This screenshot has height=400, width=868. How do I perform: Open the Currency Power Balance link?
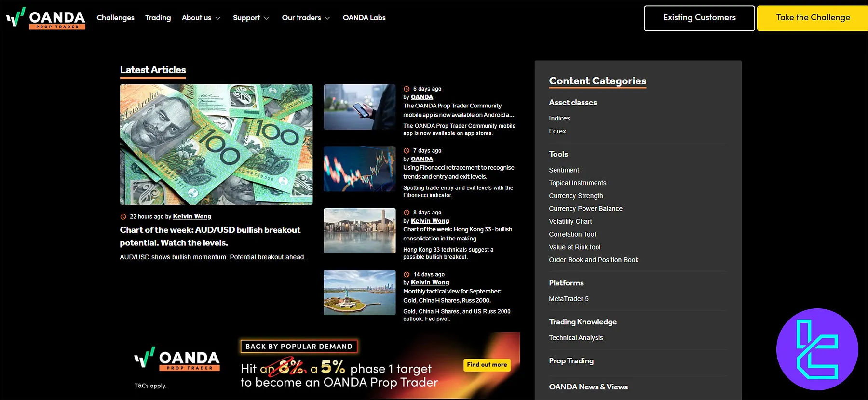pyautogui.click(x=585, y=209)
